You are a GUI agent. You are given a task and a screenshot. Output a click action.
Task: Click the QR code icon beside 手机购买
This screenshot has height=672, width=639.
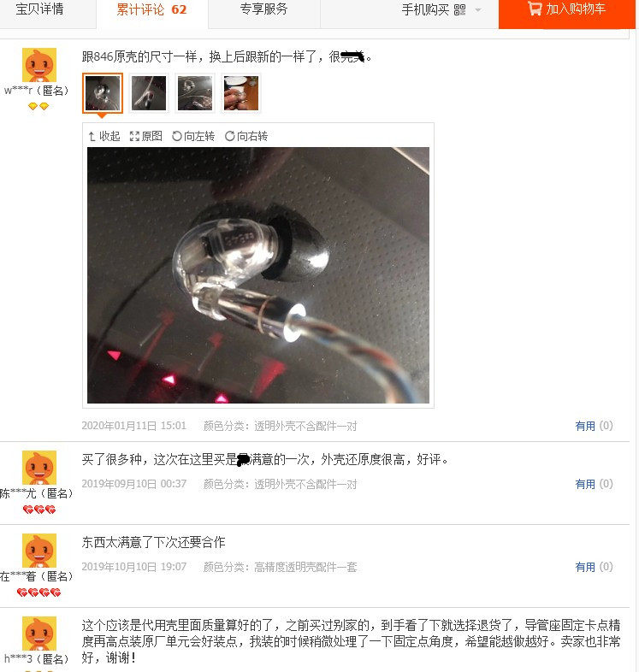459,10
